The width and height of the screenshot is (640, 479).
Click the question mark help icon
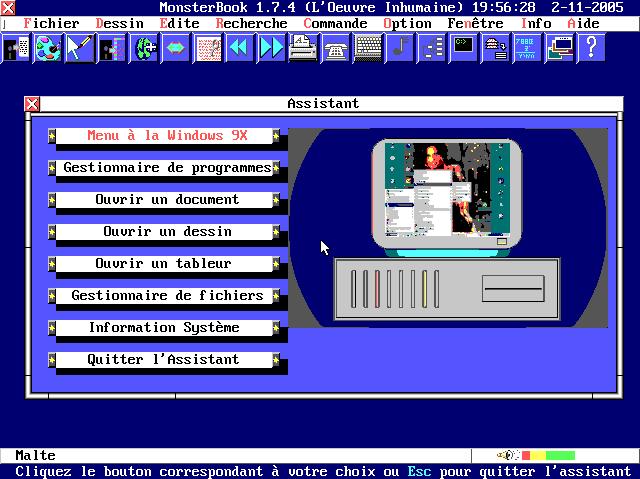coord(592,48)
